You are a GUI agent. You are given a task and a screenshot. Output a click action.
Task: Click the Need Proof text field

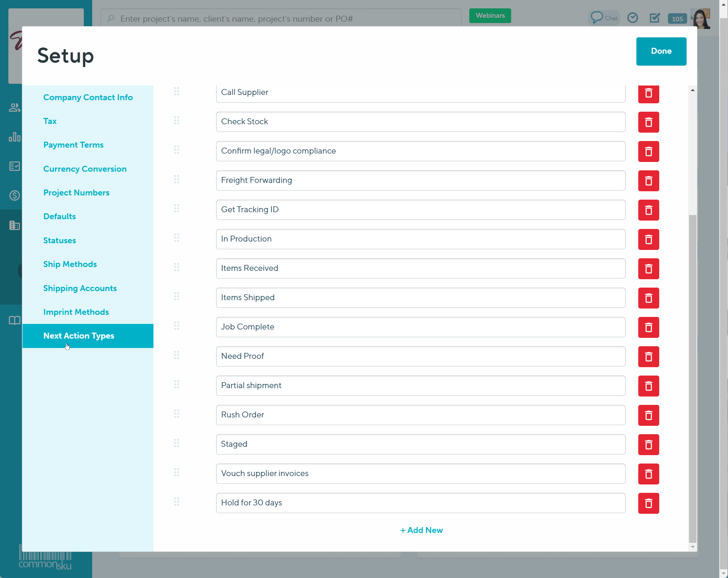click(420, 356)
